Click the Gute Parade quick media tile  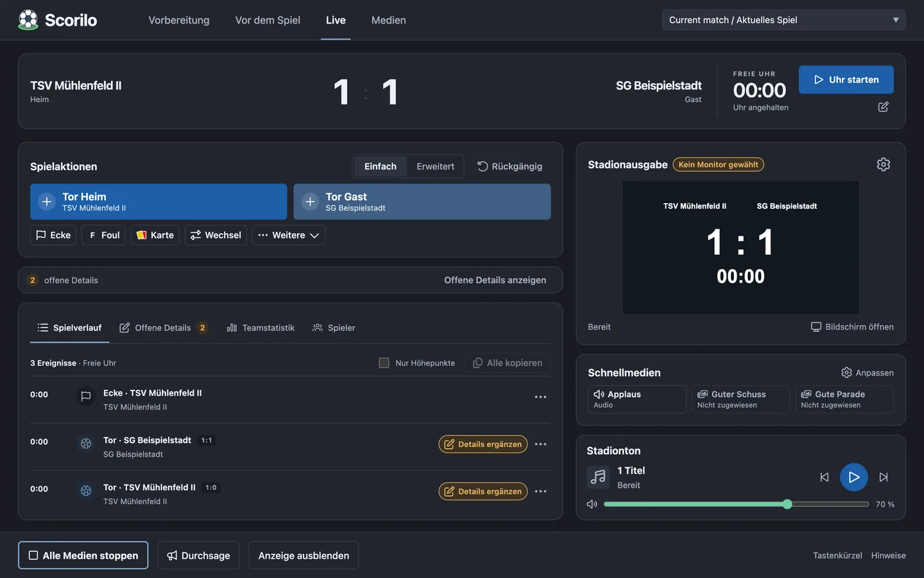tap(844, 399)
